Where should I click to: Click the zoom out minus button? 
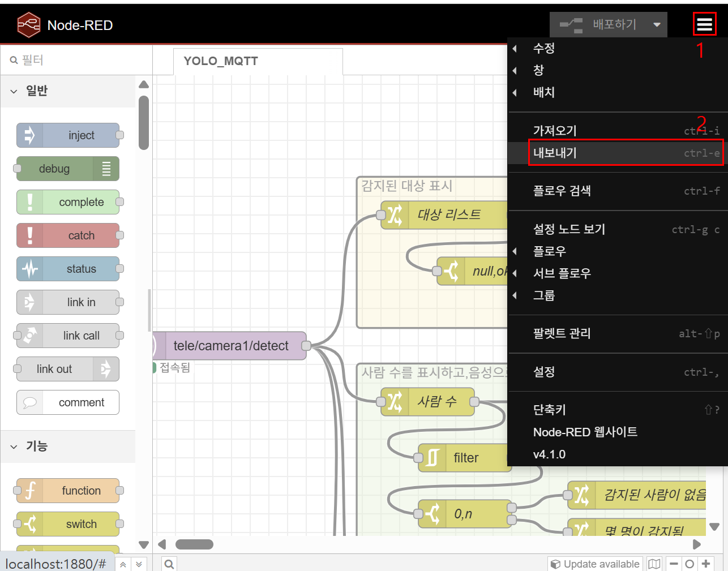click(674, 564)
